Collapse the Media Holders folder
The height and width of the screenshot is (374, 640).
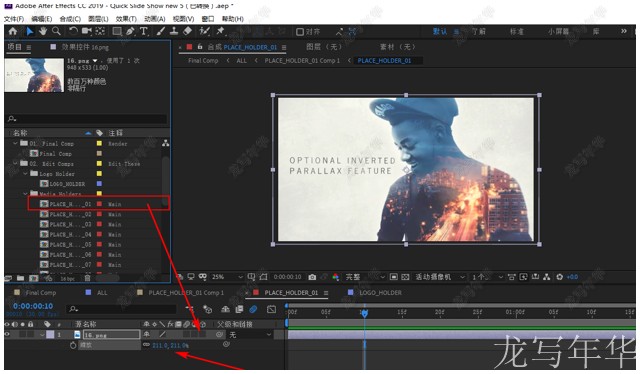pyautogui.click(x=25, y=193)
